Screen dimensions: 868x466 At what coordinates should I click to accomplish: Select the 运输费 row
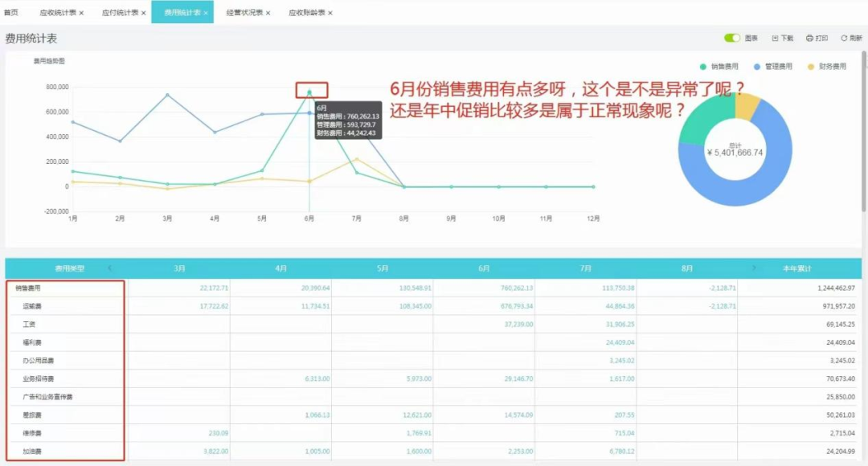tap(433, 306)
